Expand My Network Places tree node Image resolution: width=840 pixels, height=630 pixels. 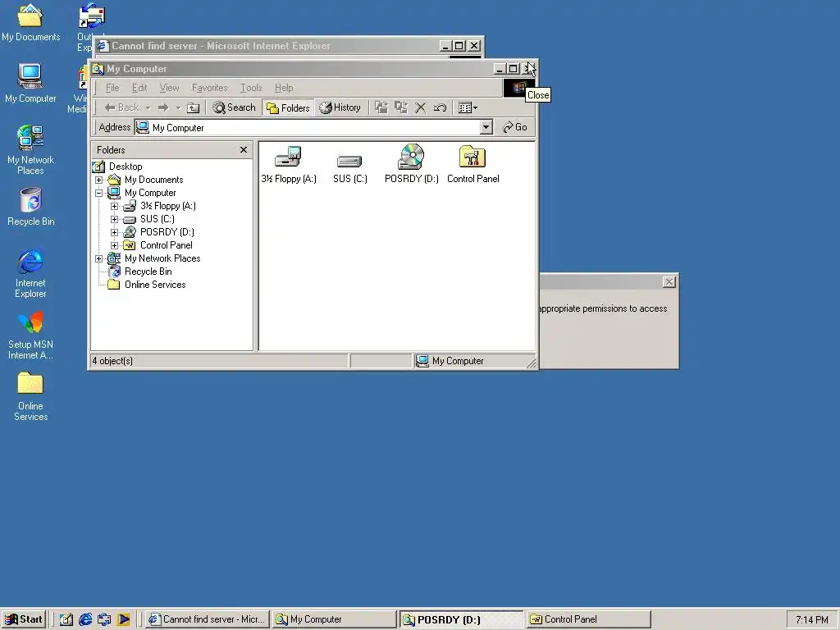pos(99,258)
